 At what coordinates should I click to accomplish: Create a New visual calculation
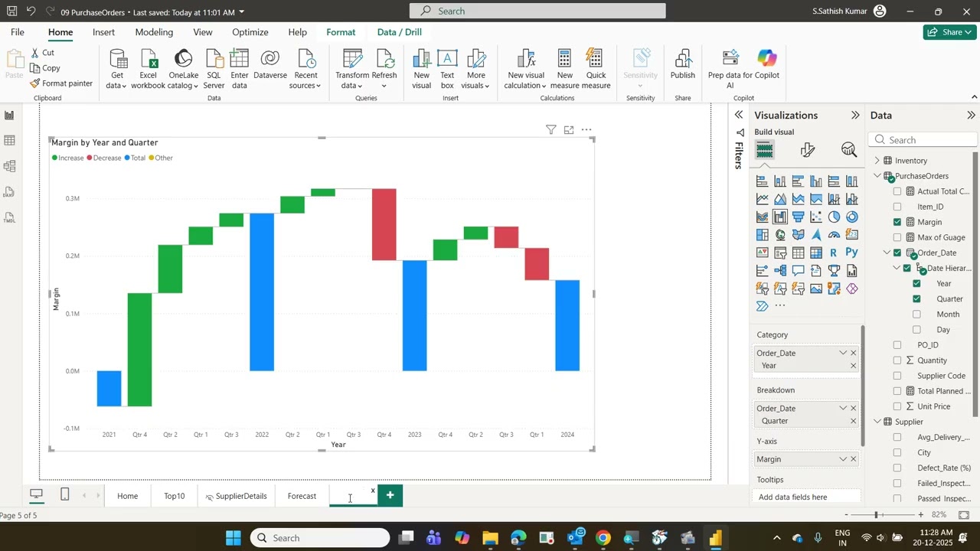pyautogui.click(x=524, y=70)
